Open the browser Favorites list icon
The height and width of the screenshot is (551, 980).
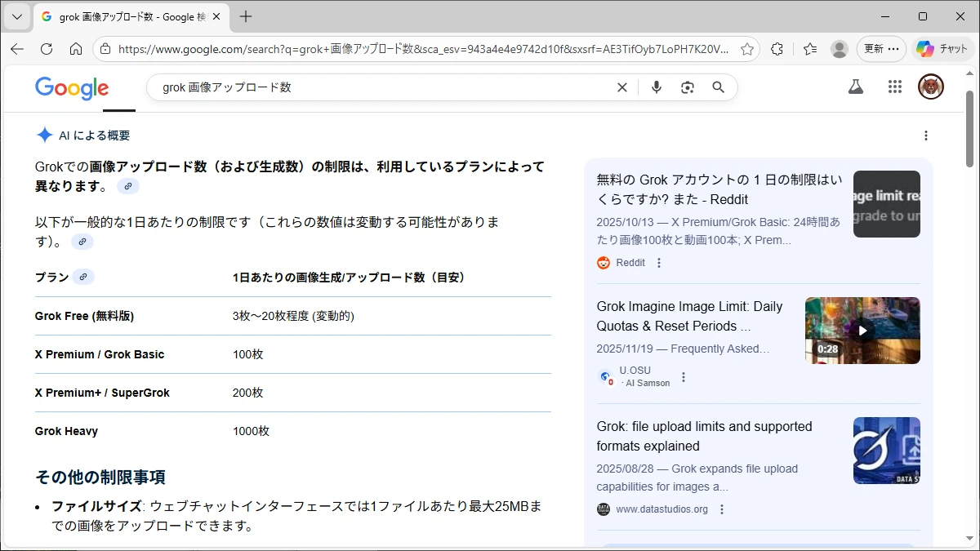tap(809, 49)
